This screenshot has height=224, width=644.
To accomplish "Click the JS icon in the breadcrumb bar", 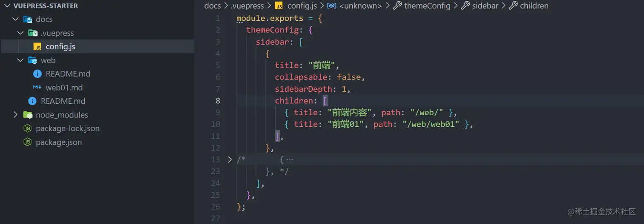I will click(279, 6).
